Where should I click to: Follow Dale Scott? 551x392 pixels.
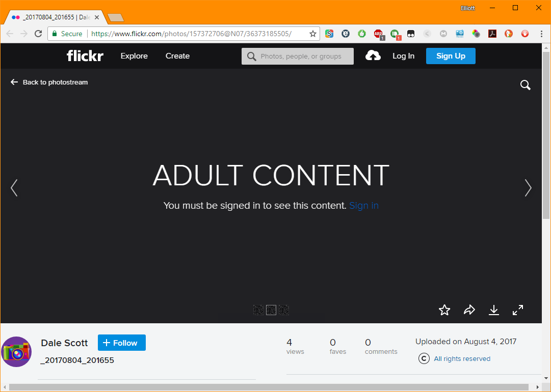121,343
